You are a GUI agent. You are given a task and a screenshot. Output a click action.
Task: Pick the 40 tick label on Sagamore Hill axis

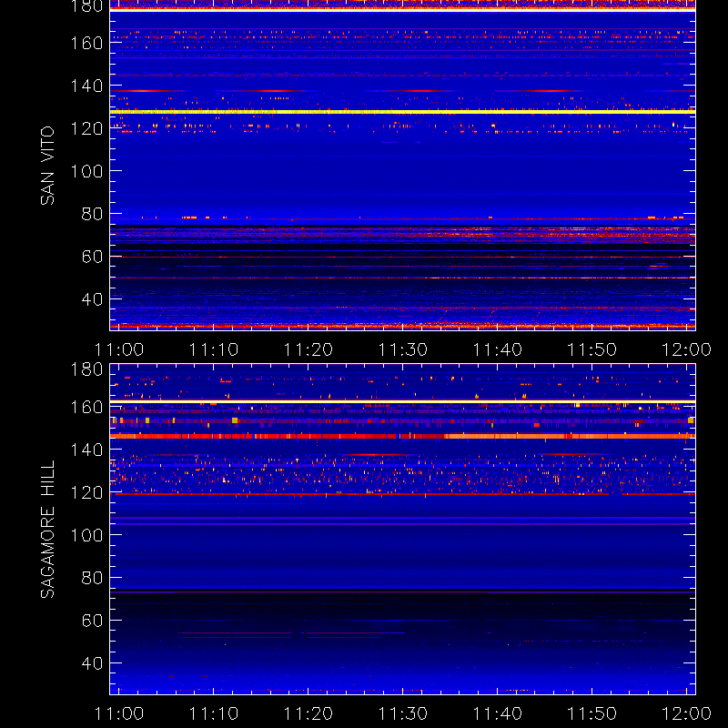(x=92, y=663)
